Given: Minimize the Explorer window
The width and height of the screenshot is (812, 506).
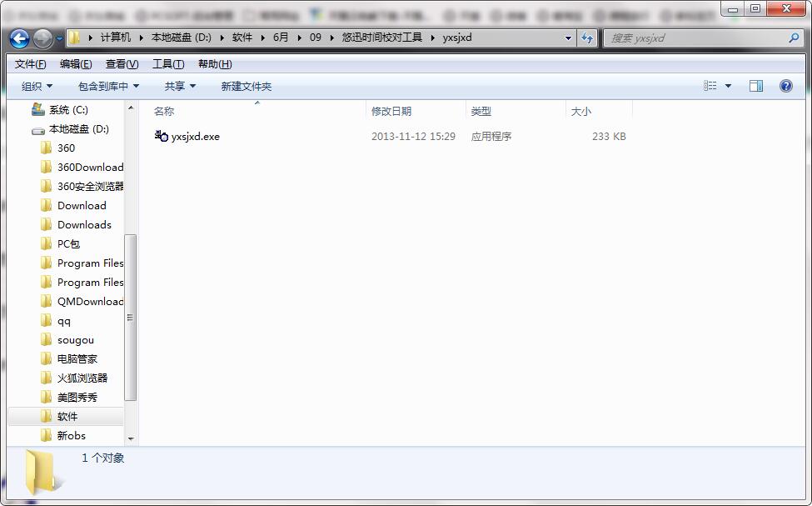Looking at the screenshot, I should [733, 9].
